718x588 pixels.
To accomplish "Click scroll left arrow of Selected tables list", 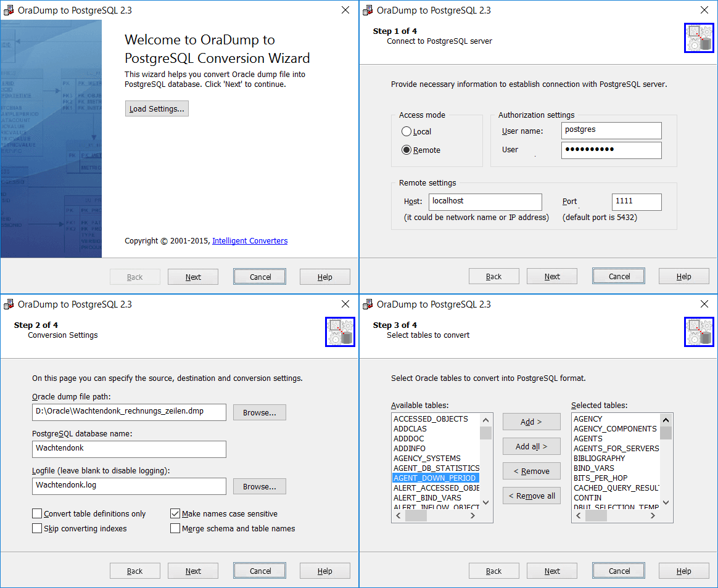I will pyautogui.click(x=579, y=516).
